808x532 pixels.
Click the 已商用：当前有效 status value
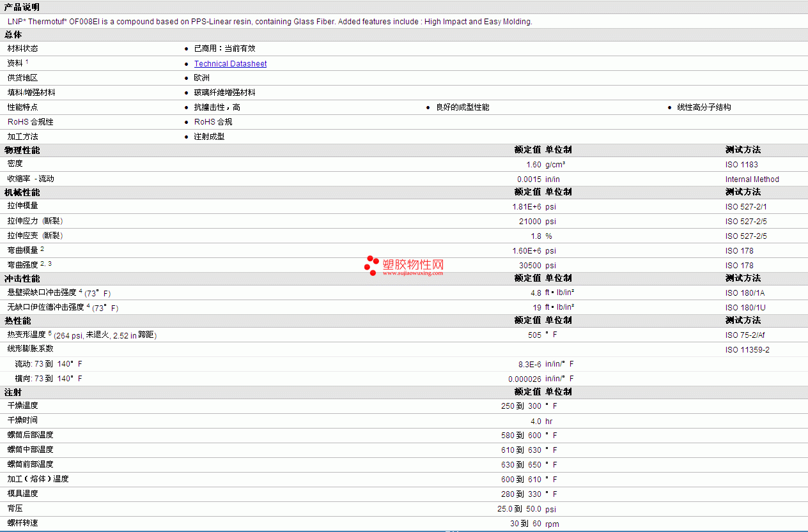pyautogui.click(x=225, y=49)
